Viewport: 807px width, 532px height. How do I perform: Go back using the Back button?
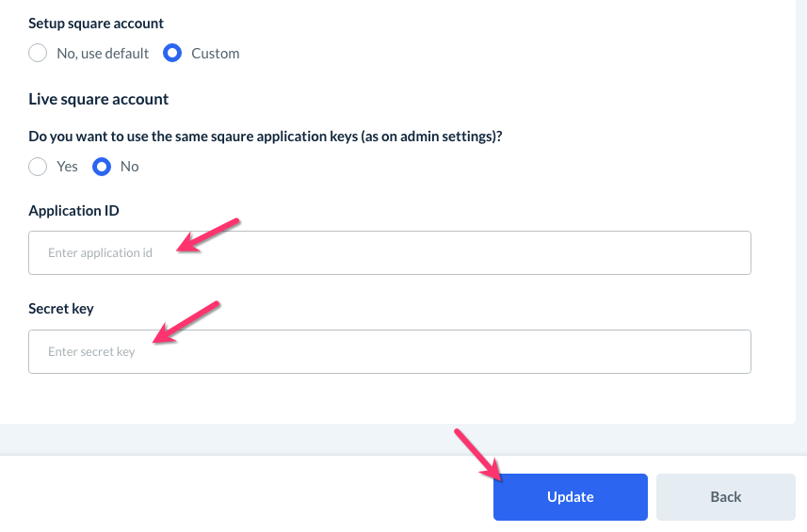[725, 497]
